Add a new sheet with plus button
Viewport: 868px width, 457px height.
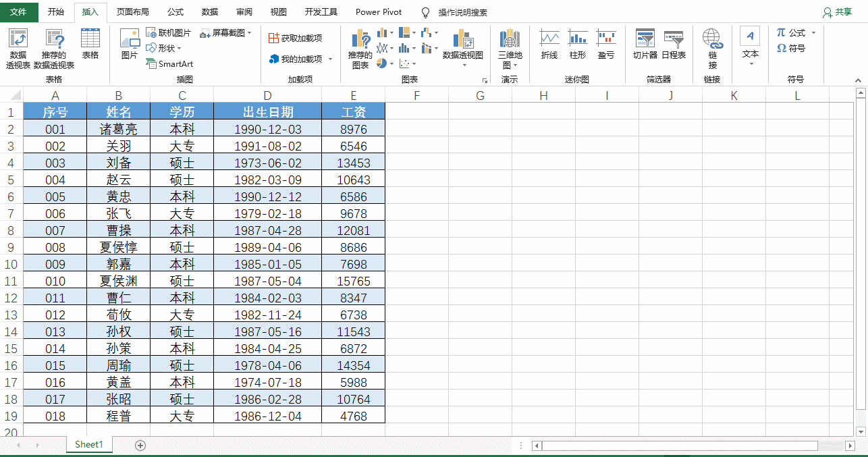(x=140, y=445)
